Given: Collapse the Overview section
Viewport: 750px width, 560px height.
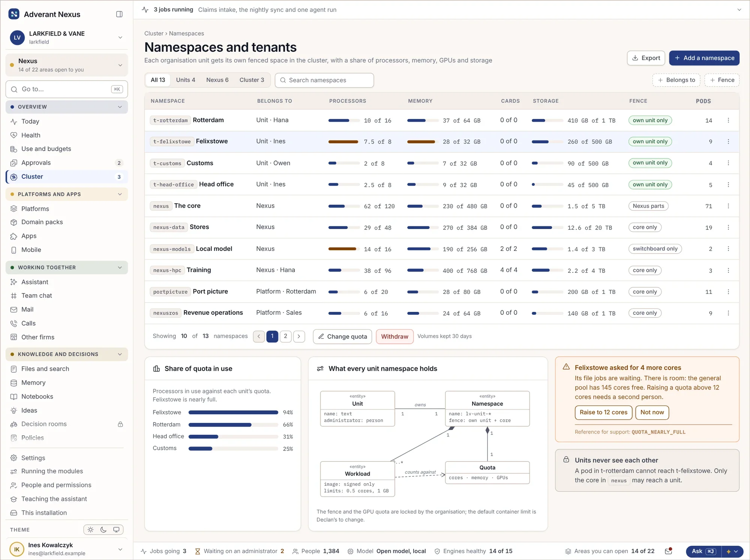Looking at the screenshot, I should click(67, 107).
